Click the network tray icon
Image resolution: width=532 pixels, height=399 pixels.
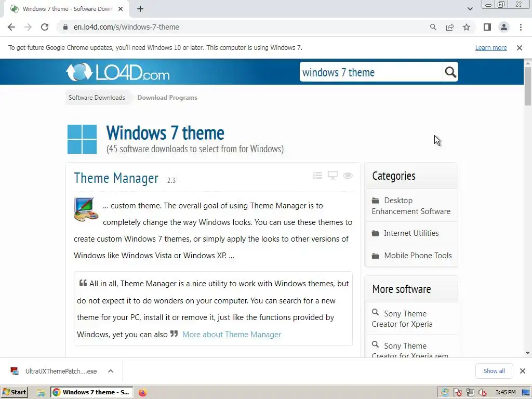pos(470,393)
